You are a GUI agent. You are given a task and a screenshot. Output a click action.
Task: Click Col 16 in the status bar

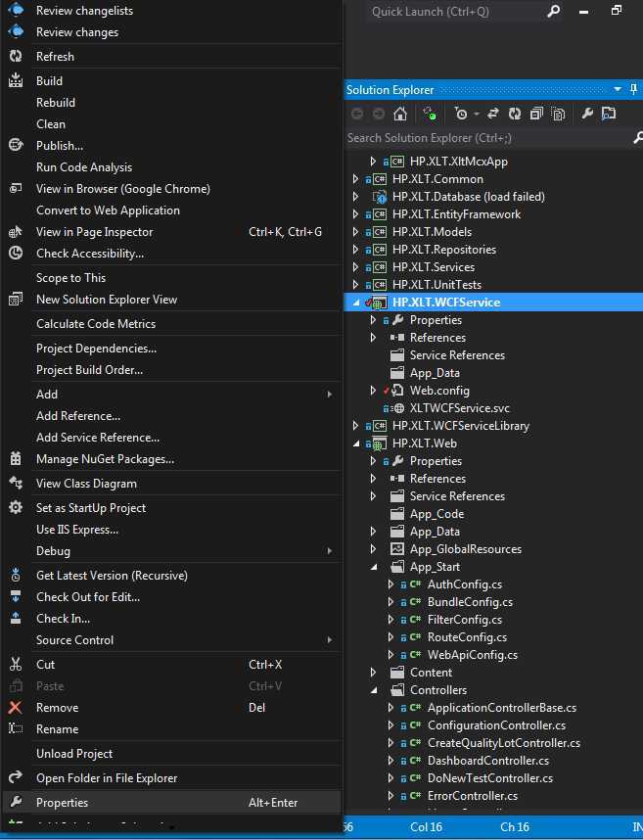[x=426, y=826]
